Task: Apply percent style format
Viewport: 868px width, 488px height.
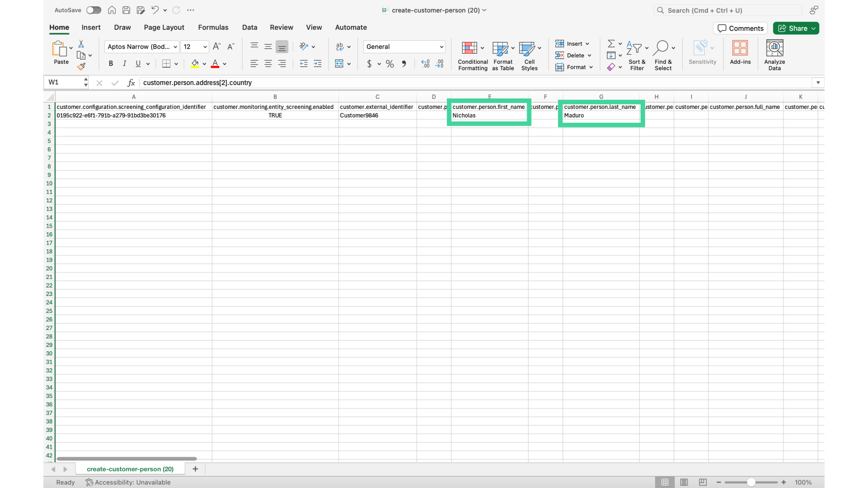Action: pyautogui.click(x=390, y=64)
